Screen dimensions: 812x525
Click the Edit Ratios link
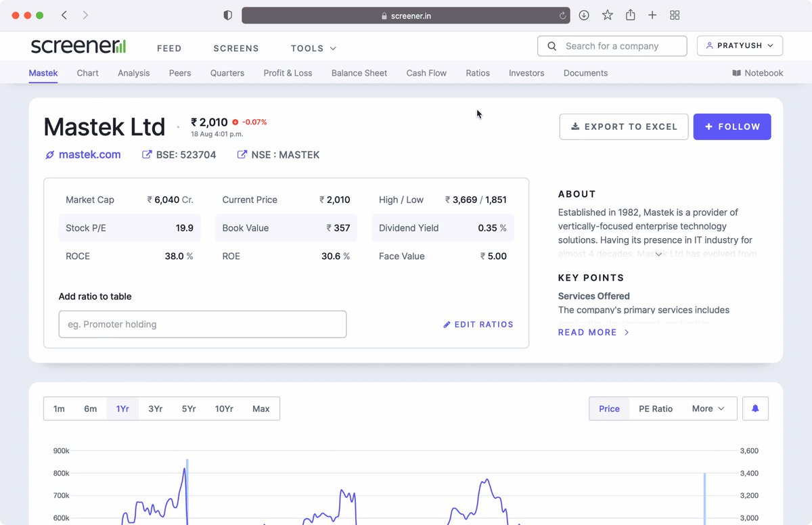coord(478,325)
